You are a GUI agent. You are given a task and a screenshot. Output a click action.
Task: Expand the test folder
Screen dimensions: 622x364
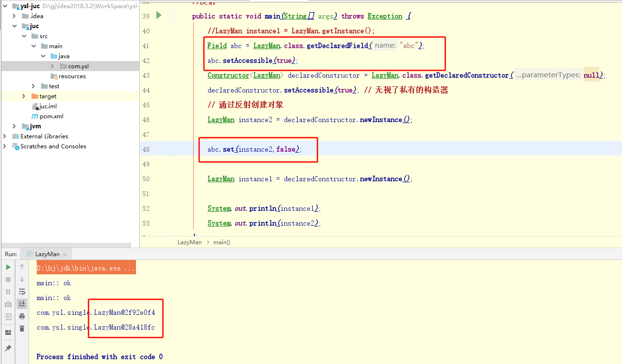[33, 86]
